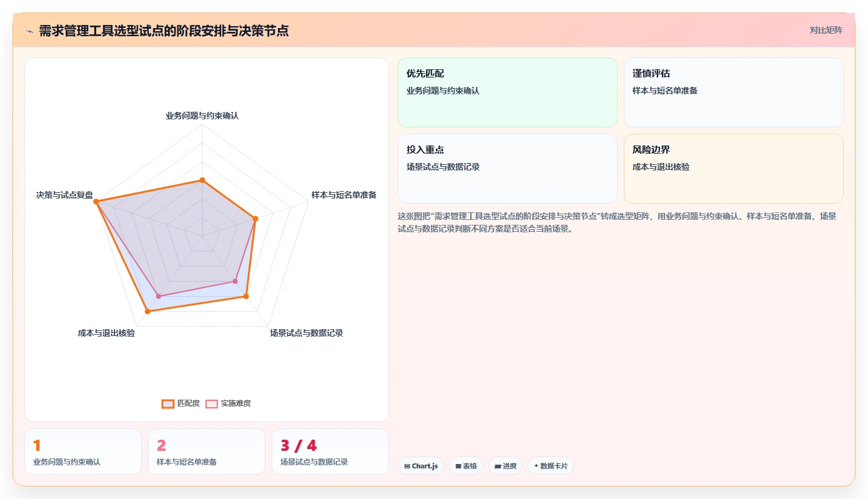Click radar axis label 决策与试点复盘
Viewport: 868px width, 499px height.
(x=64, y=195)
